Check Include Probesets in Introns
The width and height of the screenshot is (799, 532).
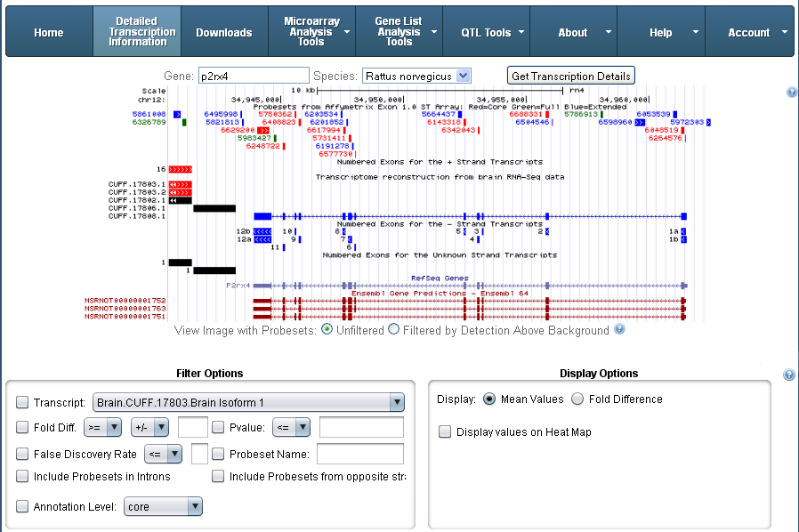pyautogui.click(x=22, y=476)
